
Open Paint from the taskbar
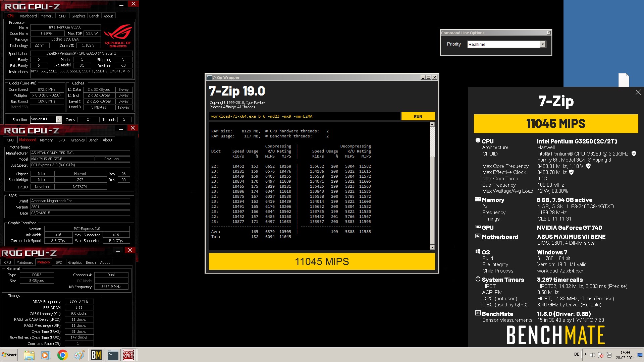(79, 355)
